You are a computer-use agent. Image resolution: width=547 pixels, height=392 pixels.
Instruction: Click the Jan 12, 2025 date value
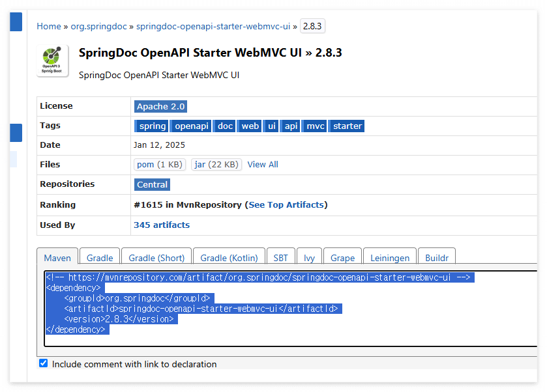159,145
